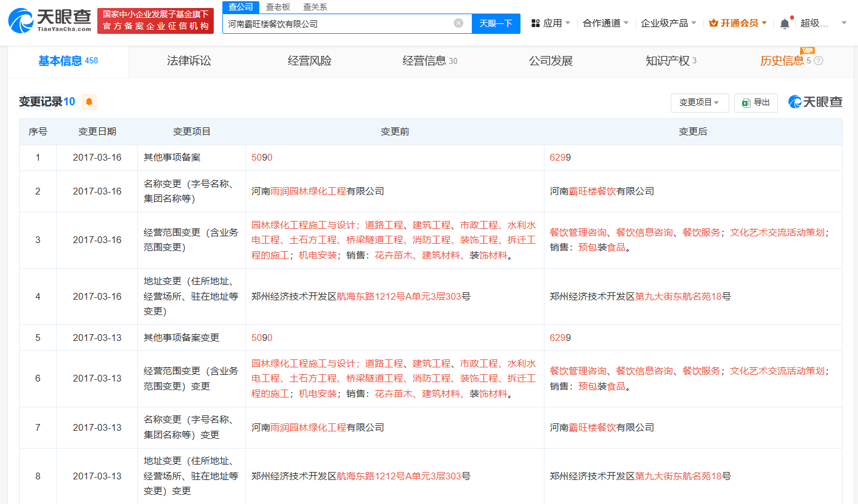
Task: Click the 6299 value in row 5
Action: (561, 338)
